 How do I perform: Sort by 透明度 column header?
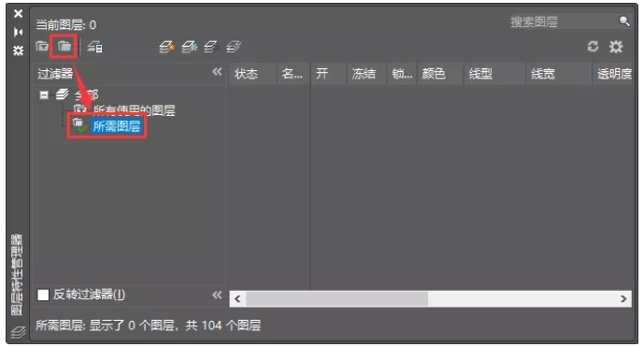click(x=612, y=74)
